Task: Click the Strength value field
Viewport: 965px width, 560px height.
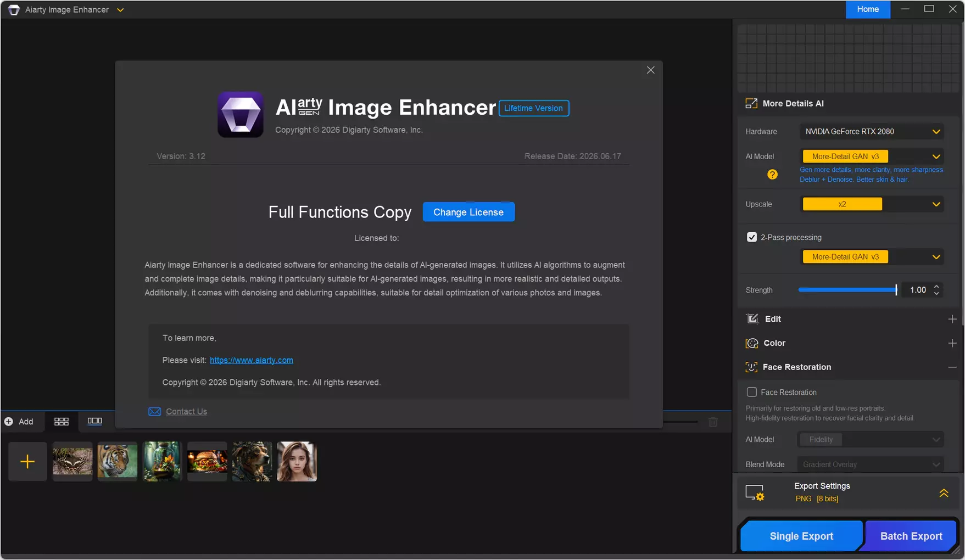Action: point(918,290)
